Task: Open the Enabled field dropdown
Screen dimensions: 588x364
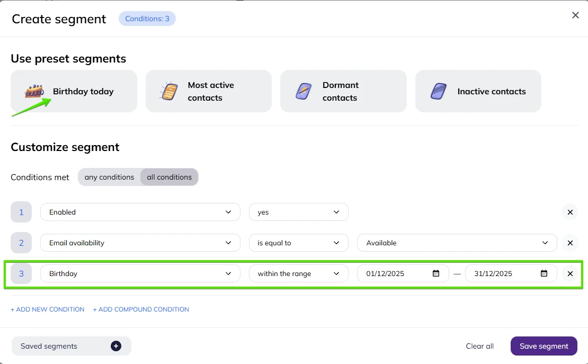Action: coord(140,212)
